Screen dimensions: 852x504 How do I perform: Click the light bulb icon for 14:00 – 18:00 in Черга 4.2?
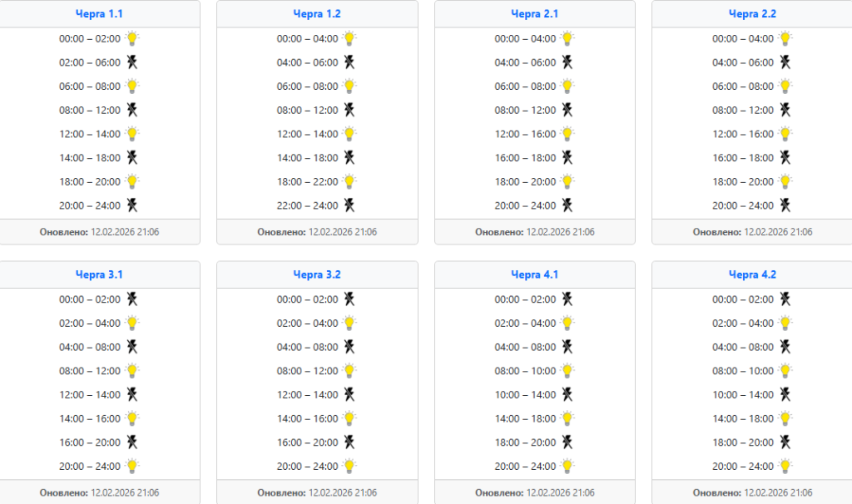click(x=785, y=418)
